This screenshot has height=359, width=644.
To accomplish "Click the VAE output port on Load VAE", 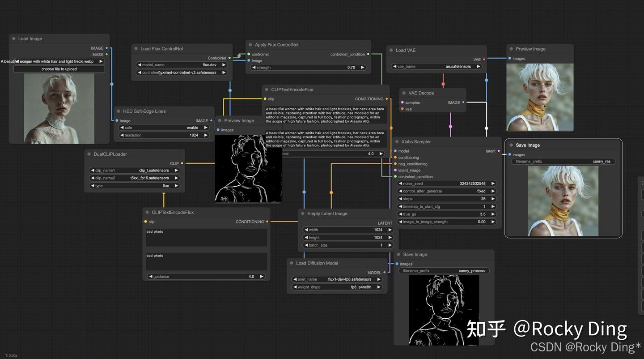I will (485, 59).
